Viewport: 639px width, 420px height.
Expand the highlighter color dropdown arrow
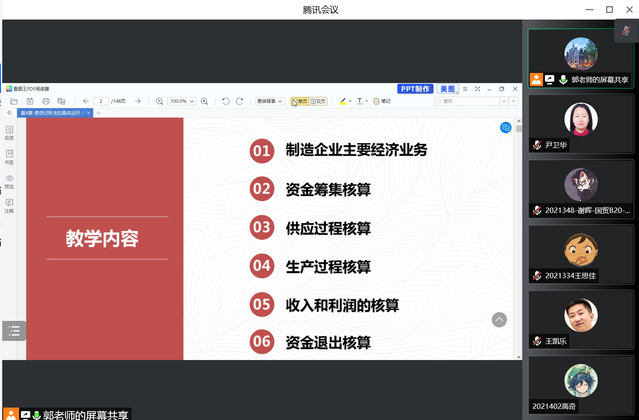tap(350, 101)
